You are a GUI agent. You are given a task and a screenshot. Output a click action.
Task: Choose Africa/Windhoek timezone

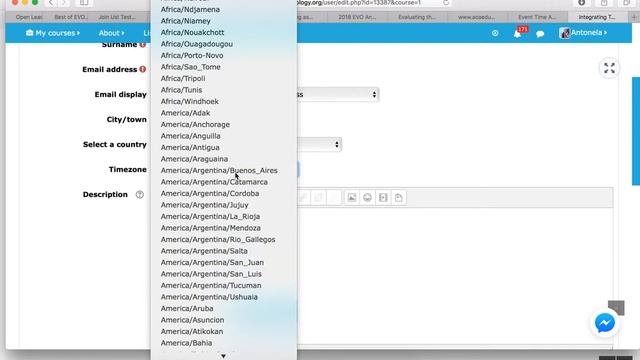pos(189,101)
